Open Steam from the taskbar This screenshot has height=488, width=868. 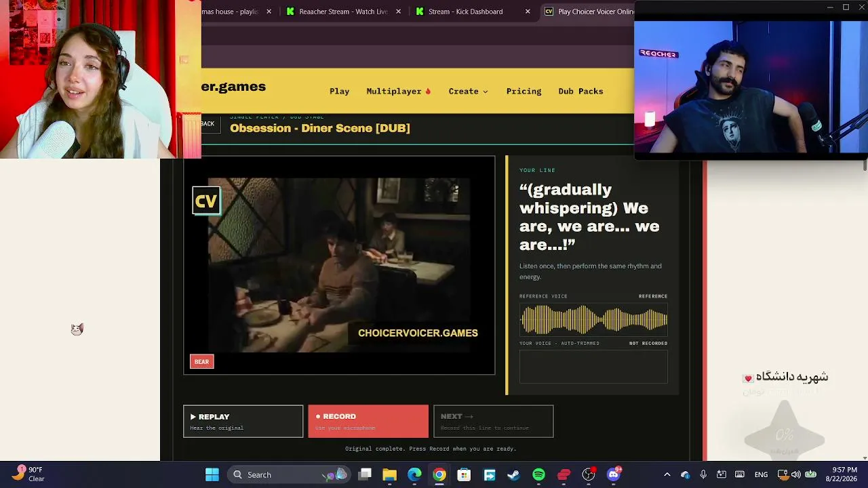513,475
